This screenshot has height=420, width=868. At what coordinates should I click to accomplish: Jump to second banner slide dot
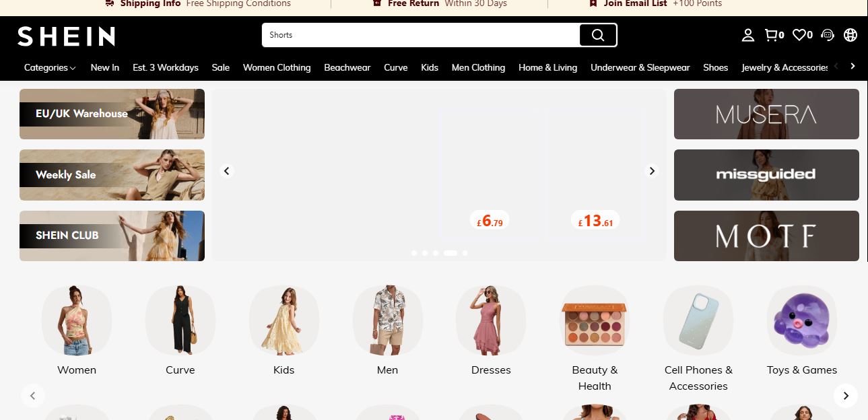(425, 253)
